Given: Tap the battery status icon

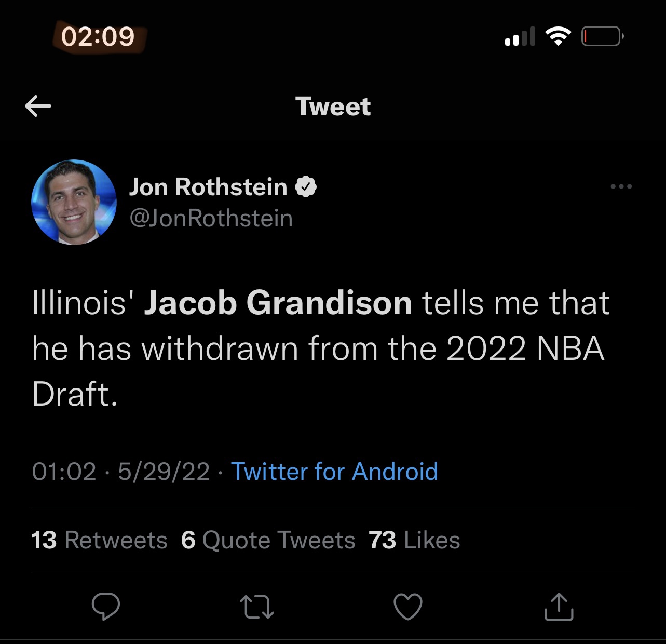Looking at the screenshot, I should tap(602, 36).
